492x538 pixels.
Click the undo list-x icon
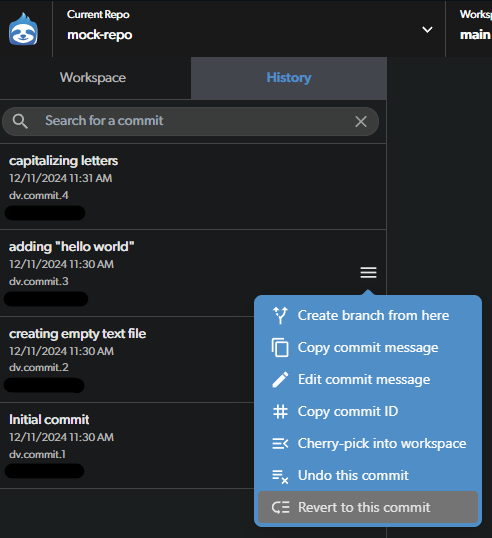[280, 476]
